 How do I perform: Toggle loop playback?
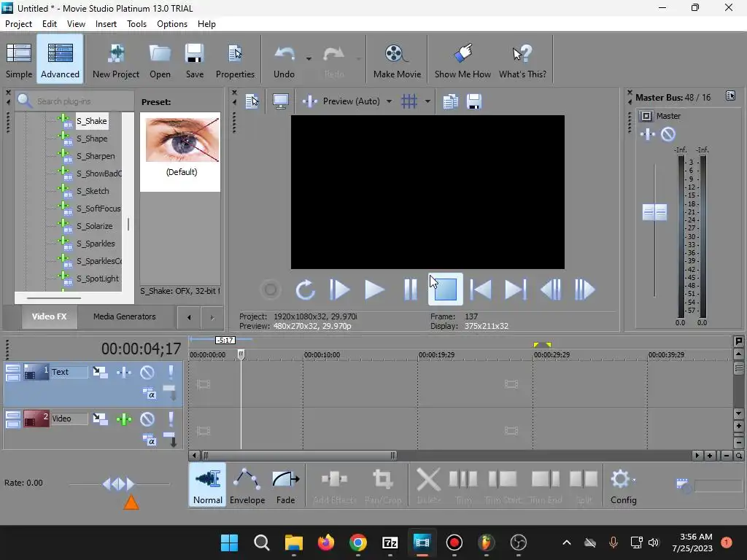tap(306, 289)
